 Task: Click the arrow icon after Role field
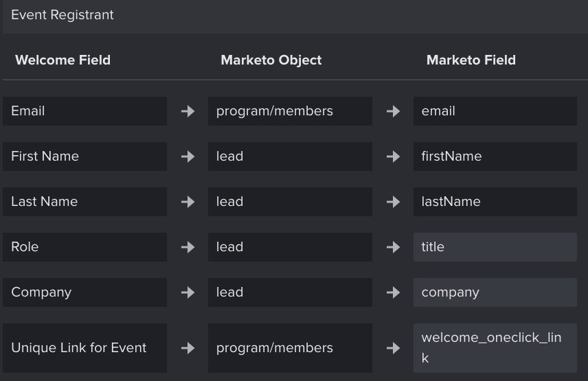pyautogui.click(x=188, y=247)
